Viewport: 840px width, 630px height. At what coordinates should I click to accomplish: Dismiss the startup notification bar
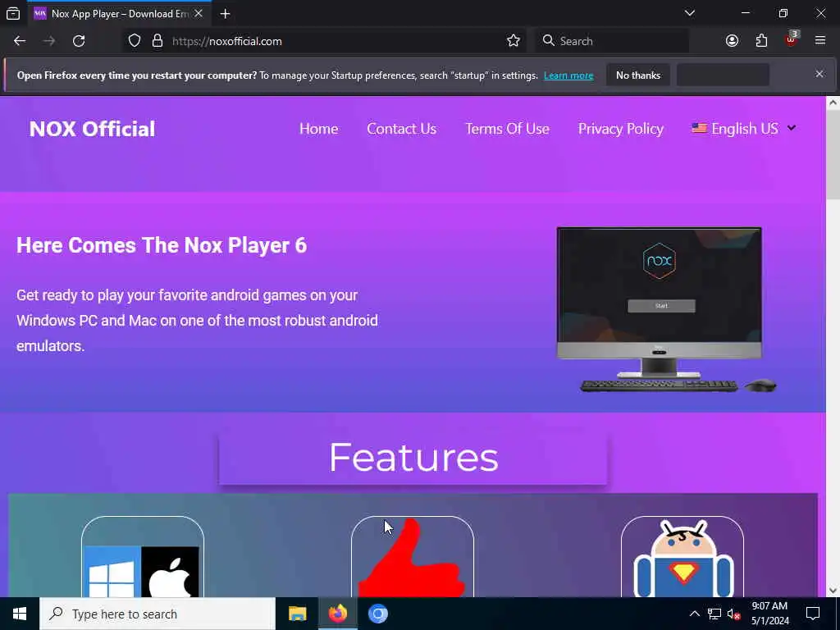point(819,74)
